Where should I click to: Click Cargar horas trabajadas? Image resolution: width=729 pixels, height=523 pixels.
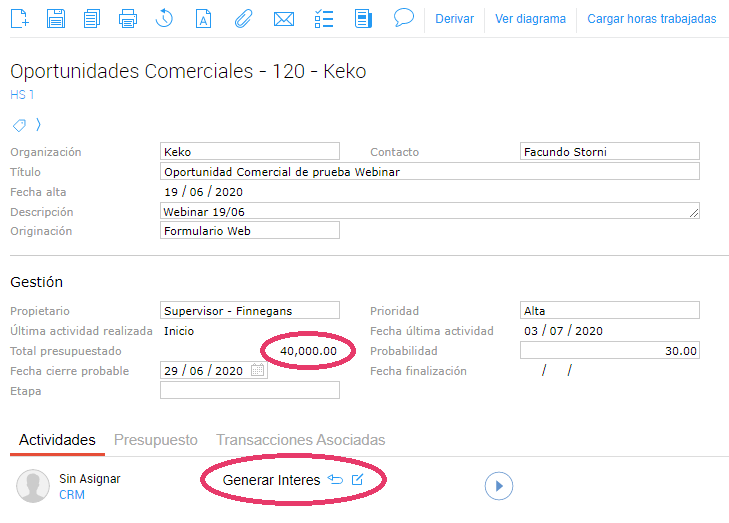click(x=651, y=19)
